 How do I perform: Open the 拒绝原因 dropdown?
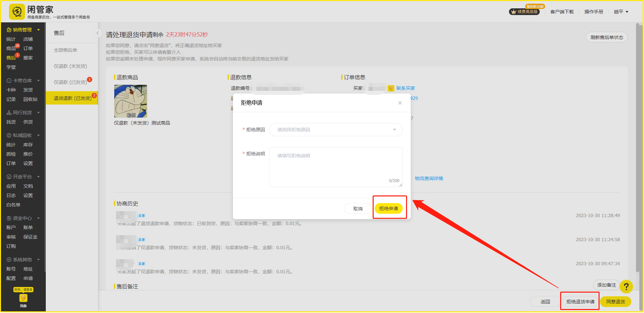(336, 130)
